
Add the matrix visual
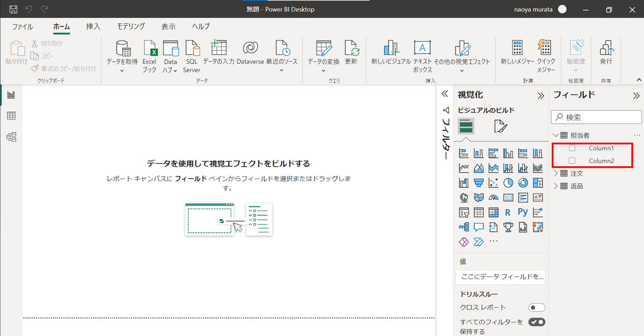tap(493, 213)
